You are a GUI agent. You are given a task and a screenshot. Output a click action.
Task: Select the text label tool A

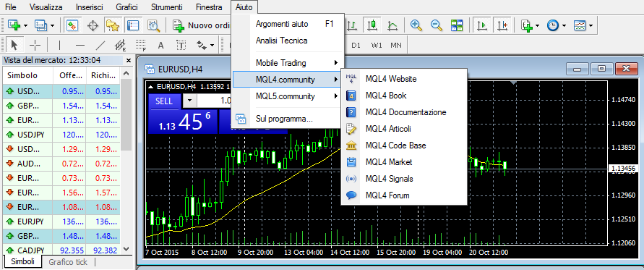[x=161, y=45]
